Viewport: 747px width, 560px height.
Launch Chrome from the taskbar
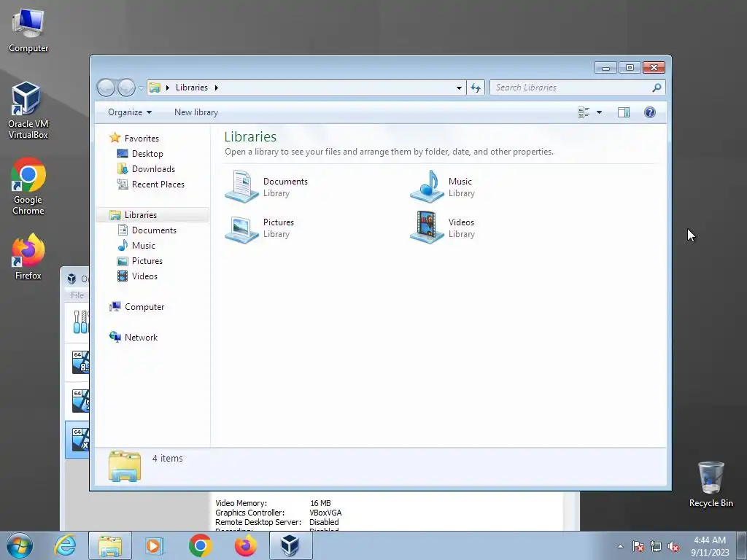tap(200, 545)
